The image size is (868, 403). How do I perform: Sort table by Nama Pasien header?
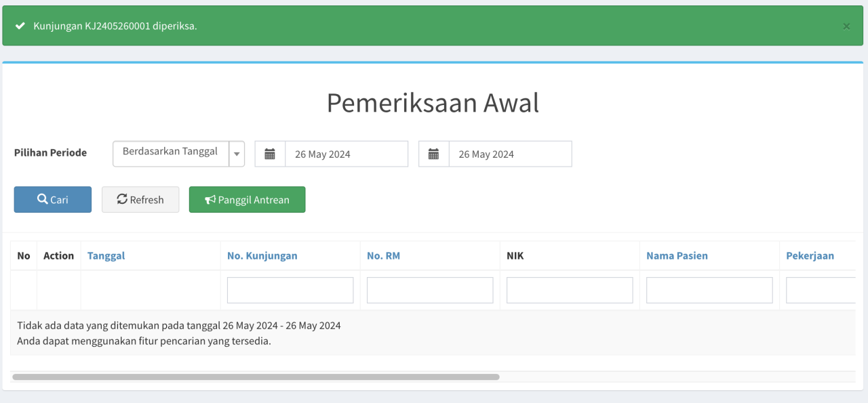677,255
